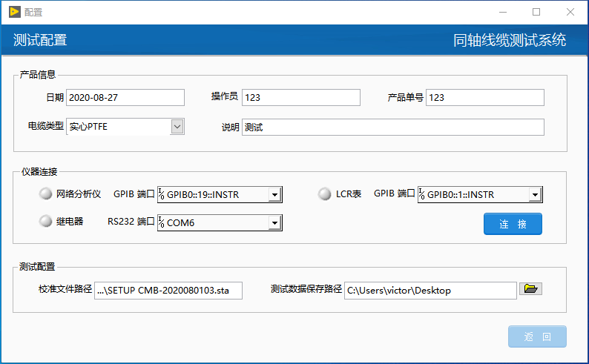Click the 返回 return button
589x364 pixels.
coord(537,337)
